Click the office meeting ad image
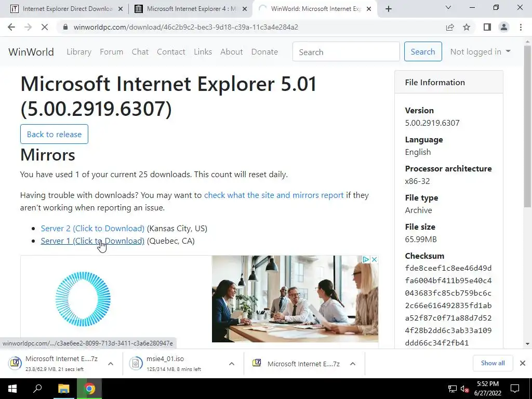This screenshot has width=532, height=399. point(295,299)
